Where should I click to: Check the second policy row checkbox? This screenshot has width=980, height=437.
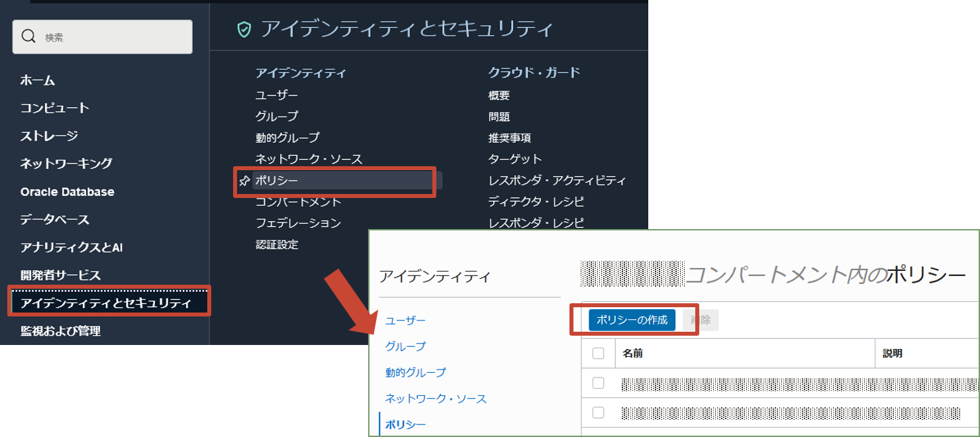pos(599,412)
